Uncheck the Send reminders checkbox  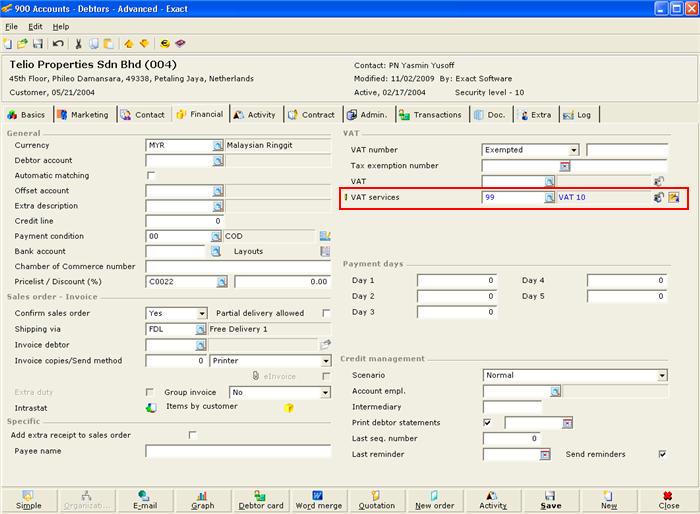[x=661, y=454]
